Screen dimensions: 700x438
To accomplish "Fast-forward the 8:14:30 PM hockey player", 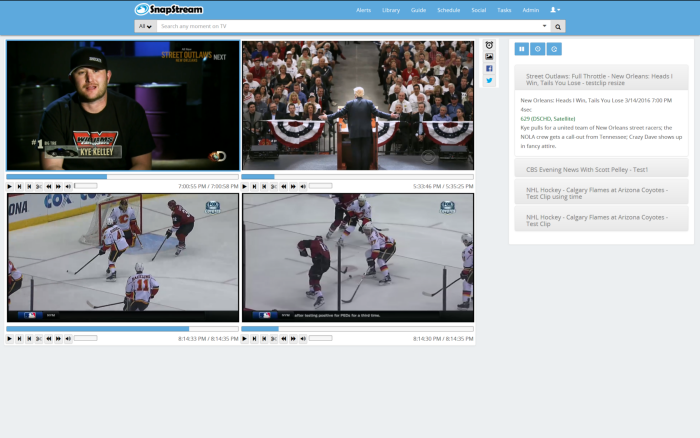I will point(293,339).
